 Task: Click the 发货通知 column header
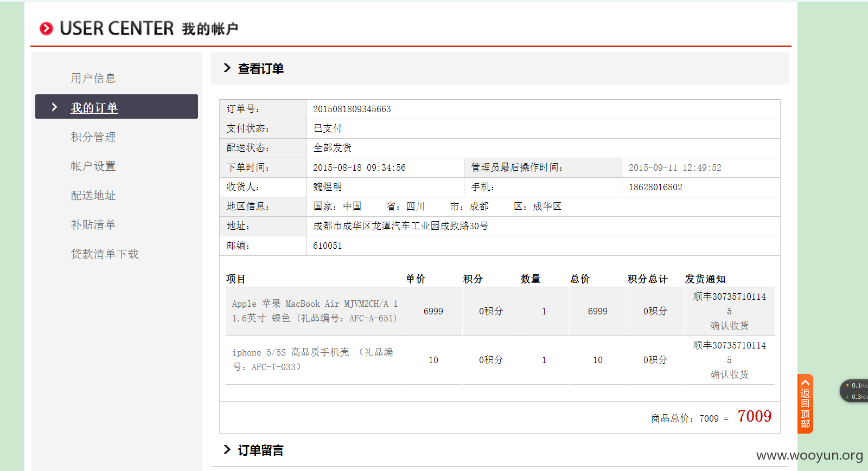[705, 279]
